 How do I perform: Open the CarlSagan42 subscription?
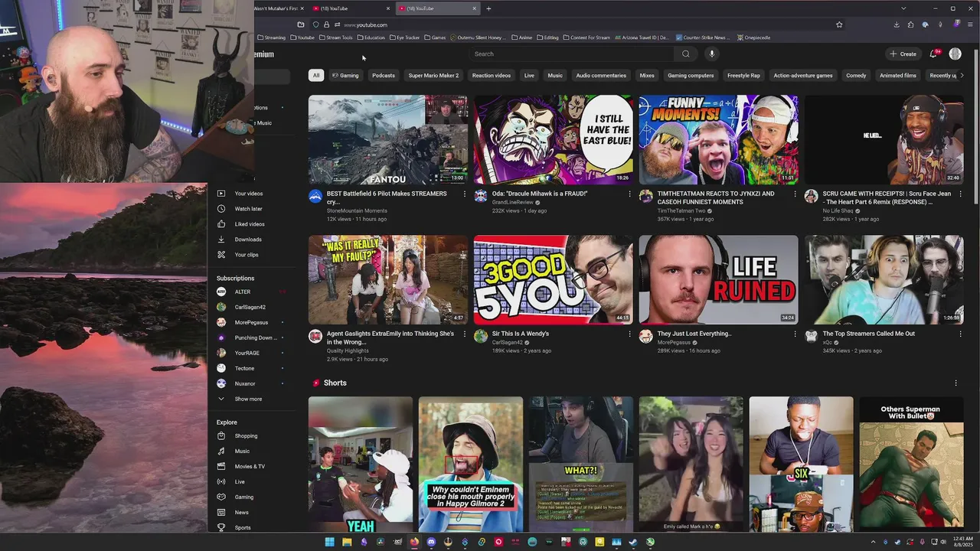click(250, 307)
